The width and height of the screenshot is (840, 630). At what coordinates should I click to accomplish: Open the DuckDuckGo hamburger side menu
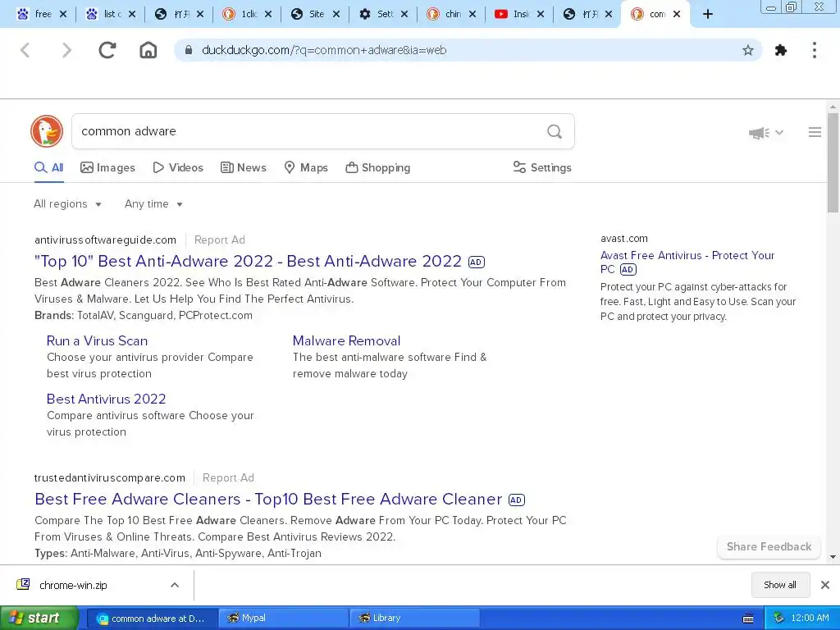click(x=815, y=132)
